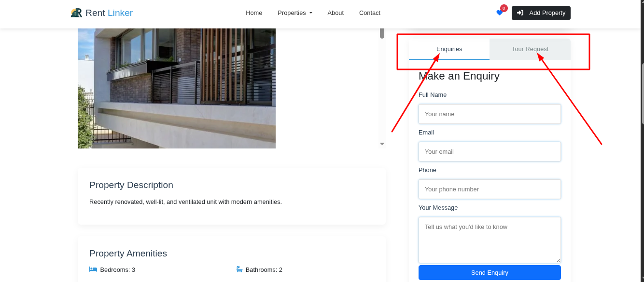Open favorites via the heart icon

pyautogui.click(x=499, y=13)
